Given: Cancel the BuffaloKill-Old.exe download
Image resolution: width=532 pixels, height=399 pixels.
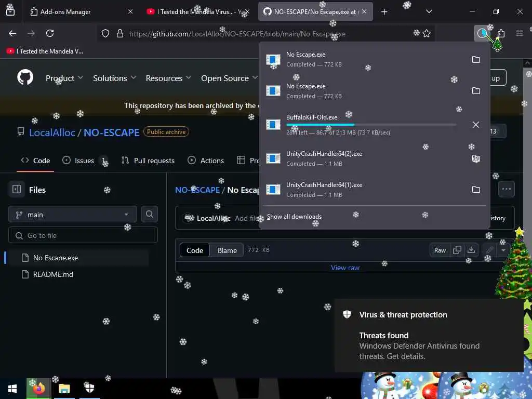Looking at the screenshot, I should tap(476, 125).
